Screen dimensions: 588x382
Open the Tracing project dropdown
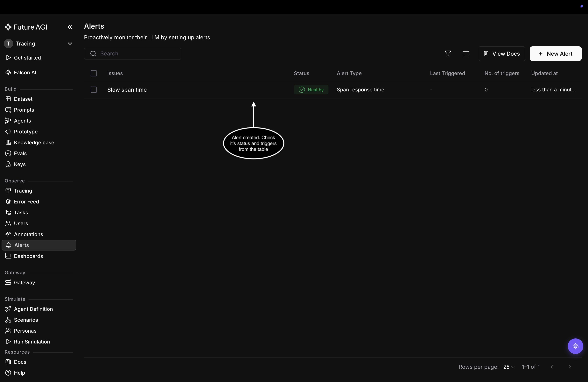[39, 44]
